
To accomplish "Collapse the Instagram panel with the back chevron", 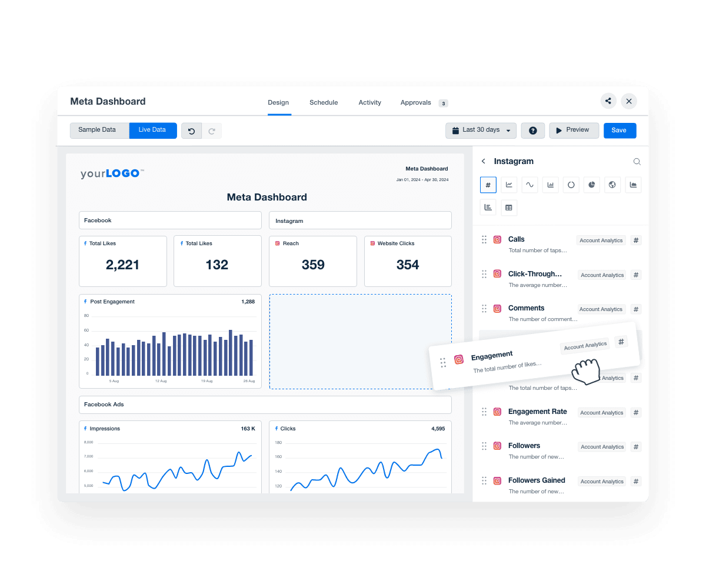I will (x=483, y=161).
